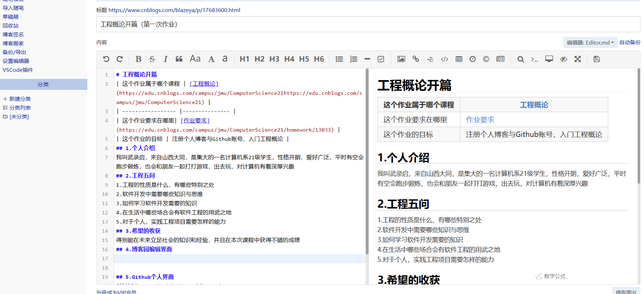Insert a block quote

click(179, 59)
